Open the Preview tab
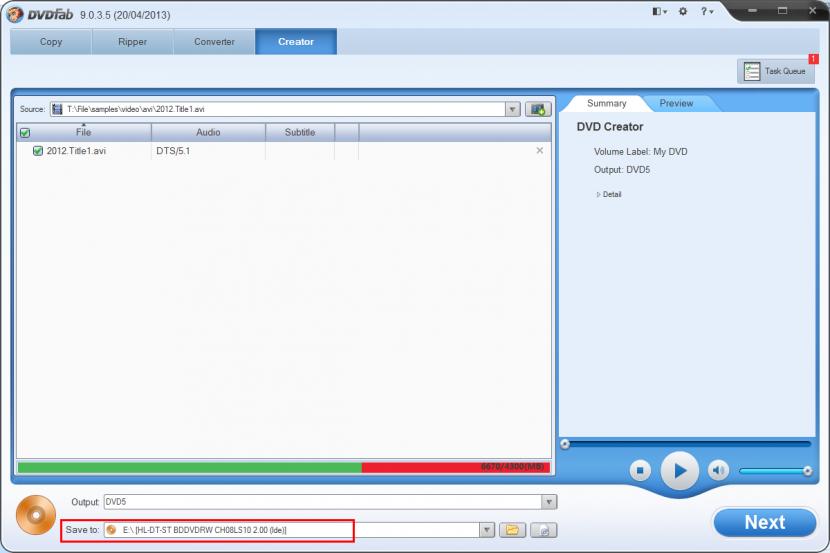Image resolution: width=830 pixels, height=553 pixels. click(x=676, y=103)
